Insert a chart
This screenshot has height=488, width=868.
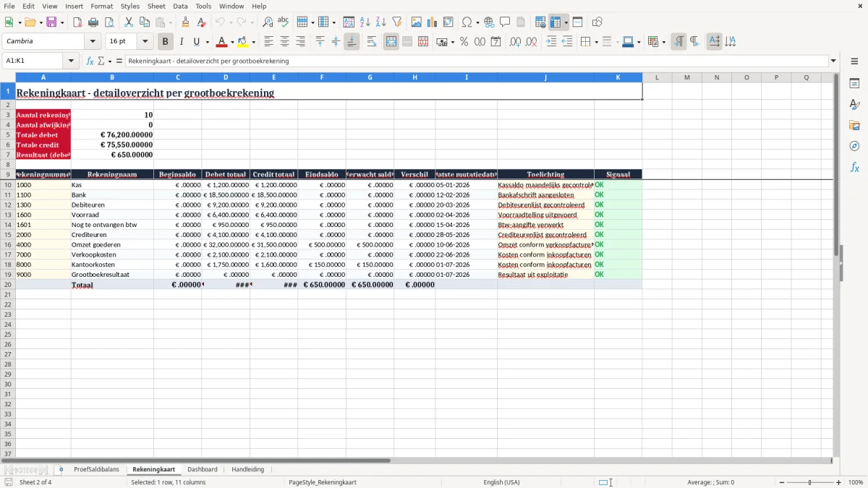(433, 22)
